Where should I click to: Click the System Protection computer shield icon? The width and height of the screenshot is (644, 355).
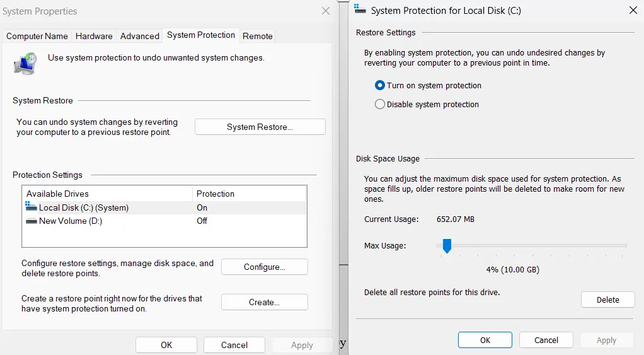point(25,63)
